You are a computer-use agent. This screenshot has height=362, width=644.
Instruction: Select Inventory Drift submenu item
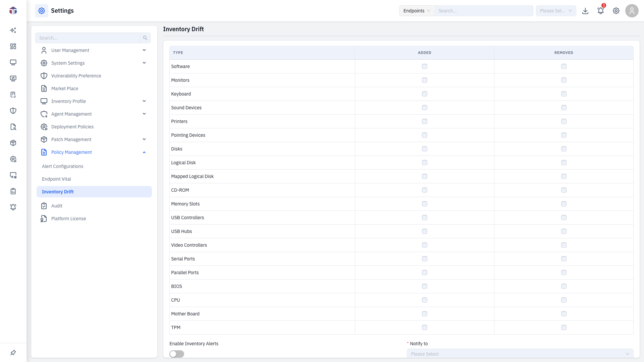(94, 192)
